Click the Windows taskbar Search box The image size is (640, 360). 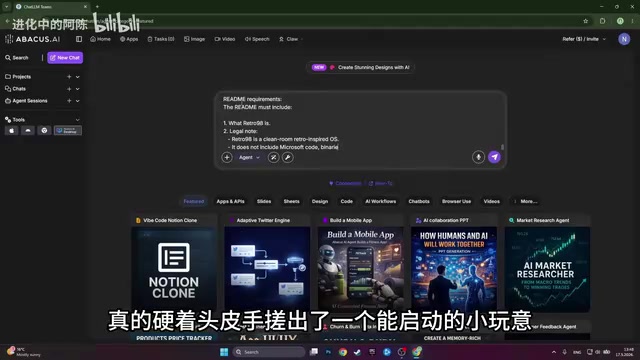(269, 352)
